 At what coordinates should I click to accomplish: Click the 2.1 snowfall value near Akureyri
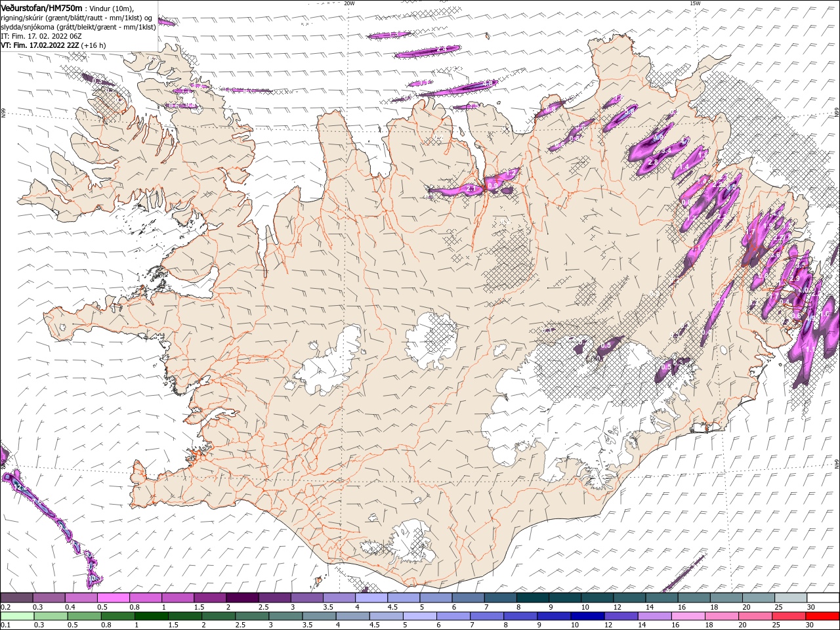click(x=471, y=189)
